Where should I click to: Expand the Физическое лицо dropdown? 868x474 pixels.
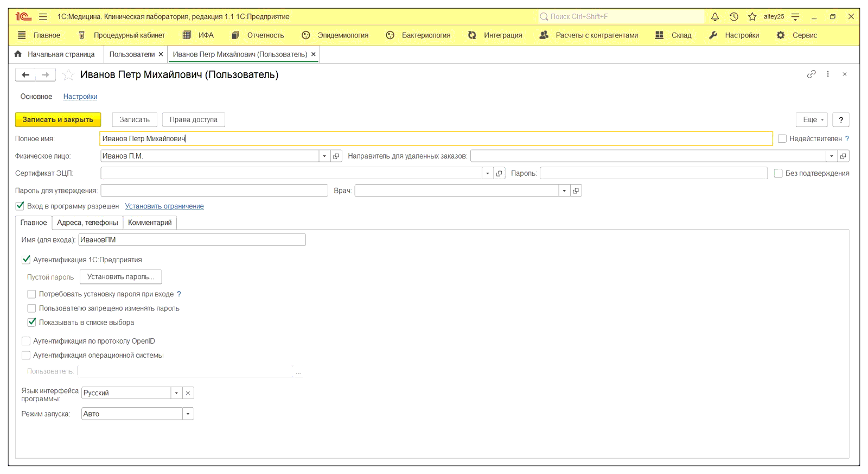(324, 156)
